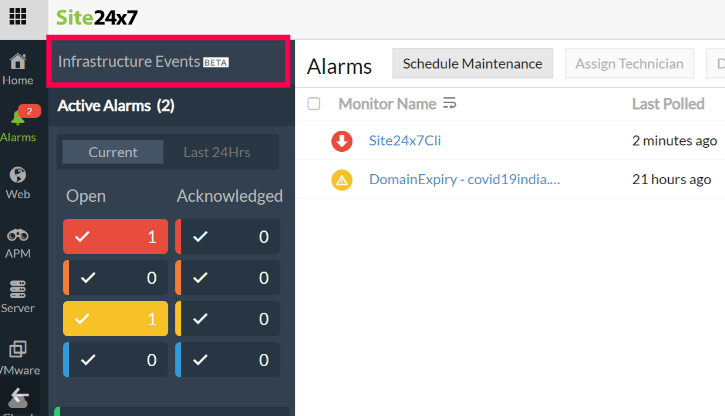Click the Site24x7 logo

point(97,18)
